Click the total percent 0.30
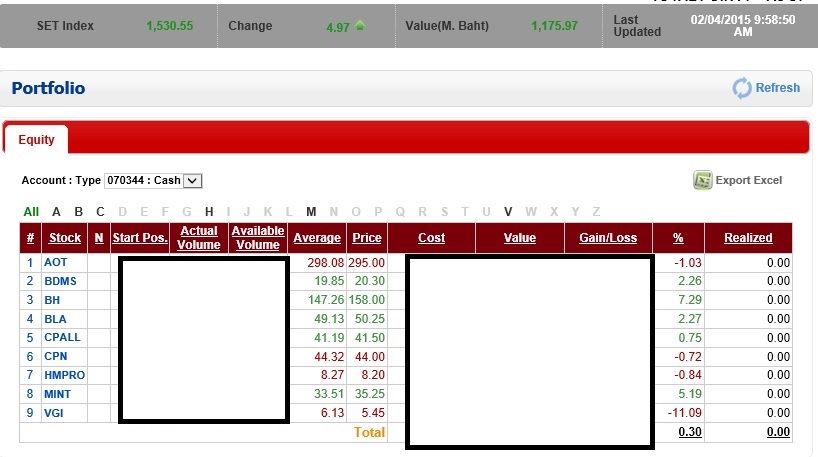Viewport: 818px width, 457px height. (690, 432)
